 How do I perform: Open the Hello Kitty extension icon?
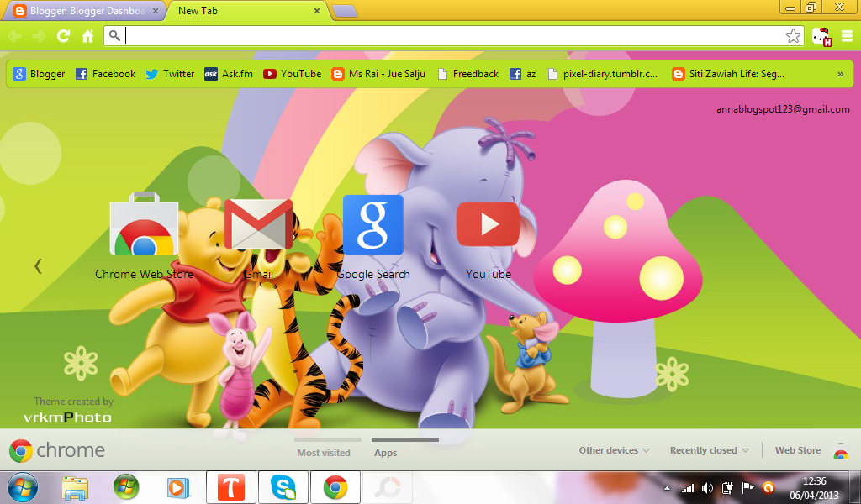tap(822, 37)
